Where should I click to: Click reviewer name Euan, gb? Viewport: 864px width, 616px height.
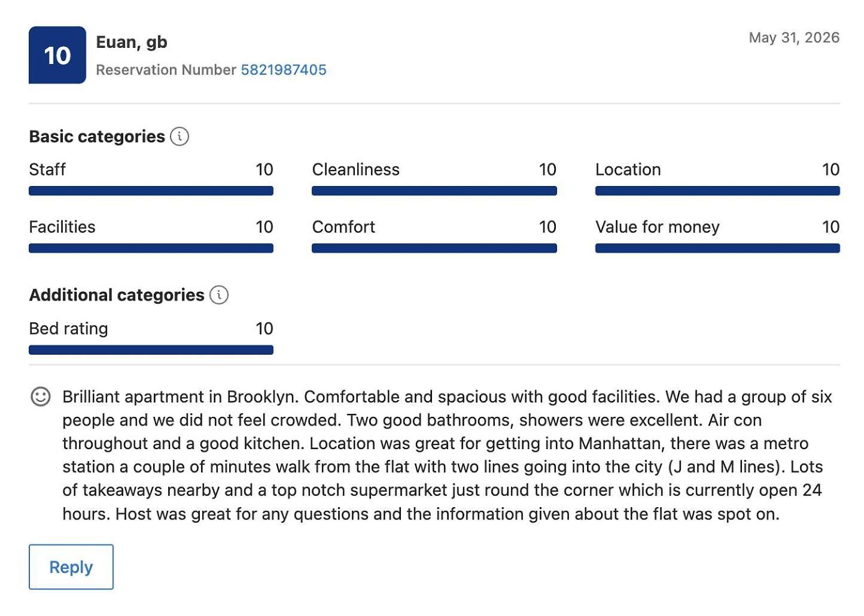pos(132,42)
